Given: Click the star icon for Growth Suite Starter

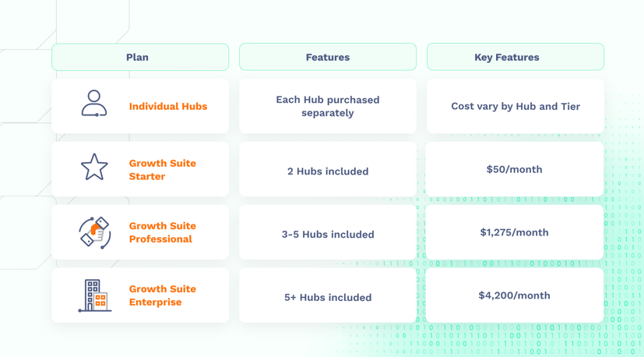Looking at the screenshot, I should click(x=94, y=167).
